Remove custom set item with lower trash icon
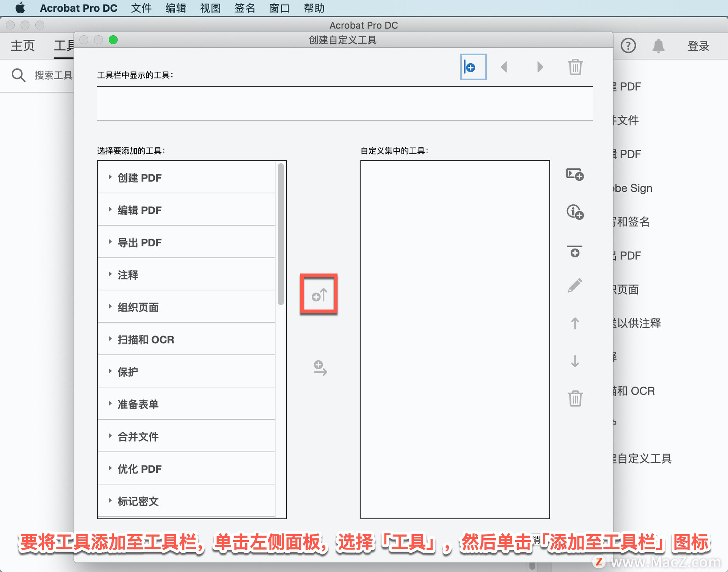Image resolution: width=728 pixels, height=572 pixels. point(575,398)
